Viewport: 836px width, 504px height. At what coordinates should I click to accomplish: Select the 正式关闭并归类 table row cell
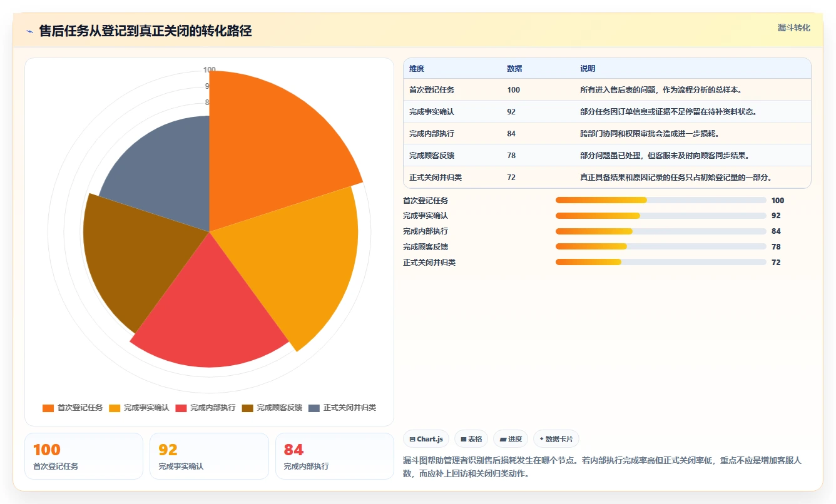(x=436, y=178)
